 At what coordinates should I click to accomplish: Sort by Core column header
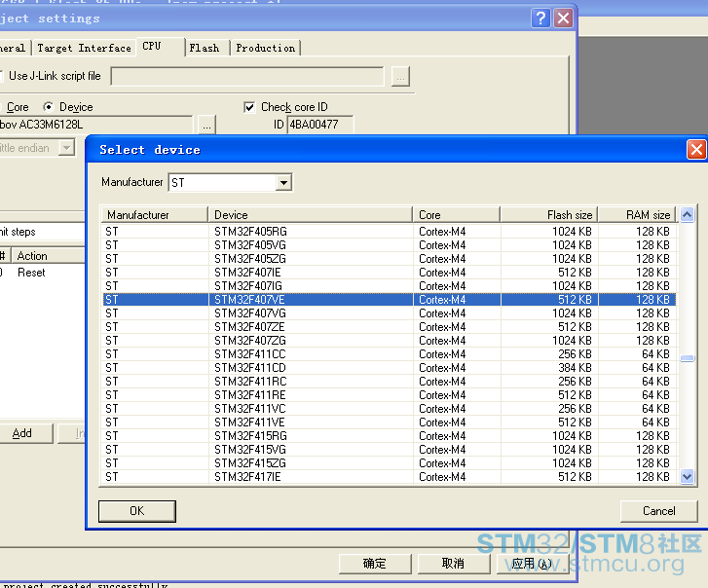[x=457, y=215]
